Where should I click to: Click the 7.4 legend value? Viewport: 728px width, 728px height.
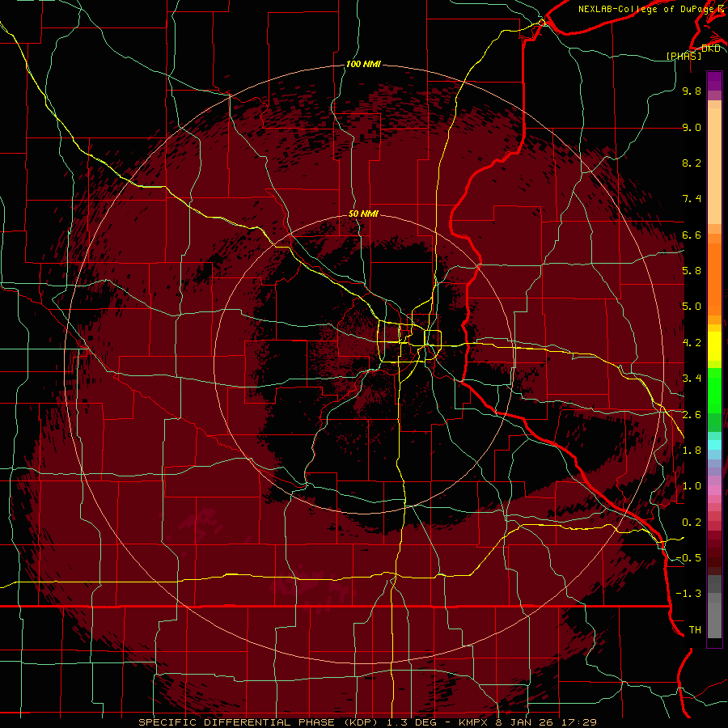point(692,199)
